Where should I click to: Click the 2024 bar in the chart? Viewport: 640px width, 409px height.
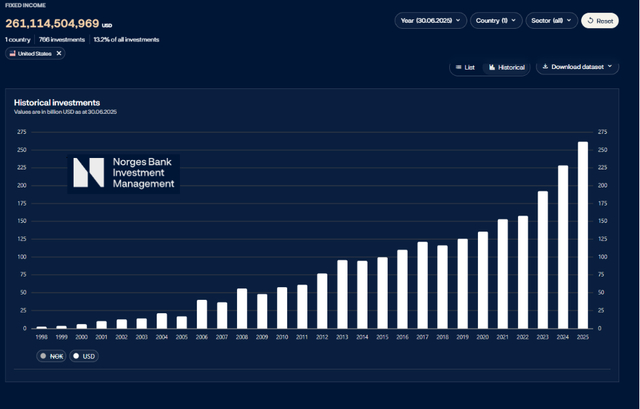click(563, 247)
